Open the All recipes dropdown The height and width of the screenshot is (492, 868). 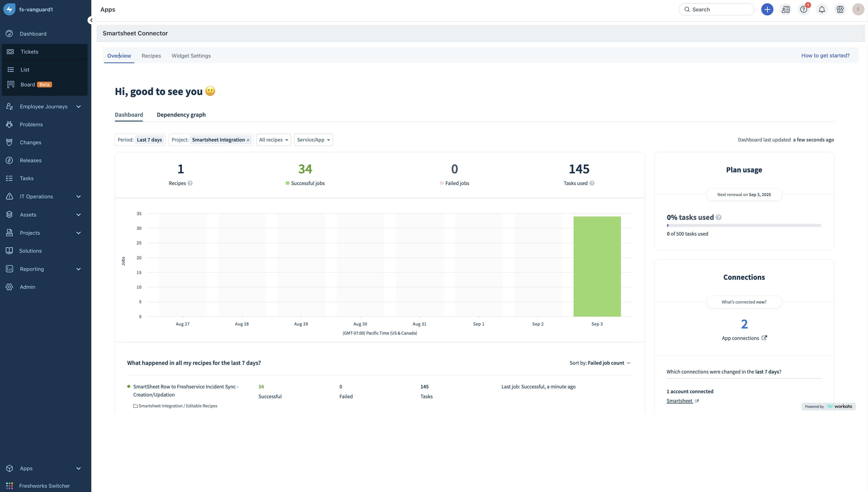coord(273,139)
